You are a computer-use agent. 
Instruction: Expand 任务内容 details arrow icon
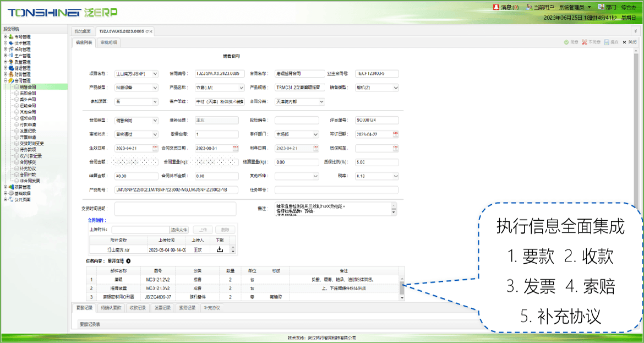click(128, 261)
